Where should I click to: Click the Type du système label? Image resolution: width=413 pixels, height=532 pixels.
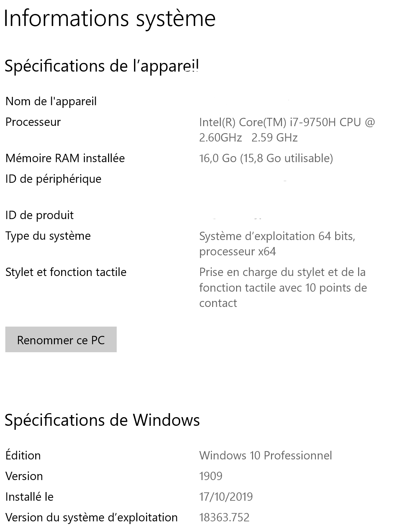[48, 236]
